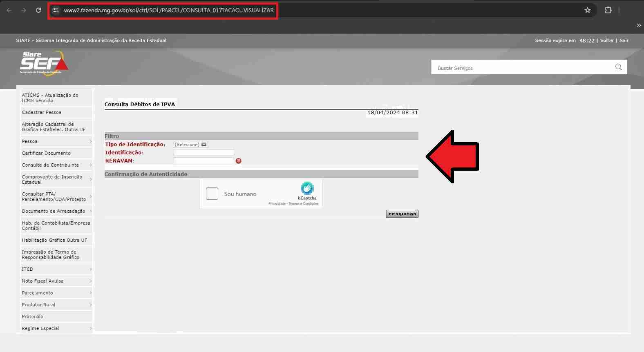Bookmark page with star icon
Screen dimensions: 644x352
pyautogui.click(x=588, y=10)
